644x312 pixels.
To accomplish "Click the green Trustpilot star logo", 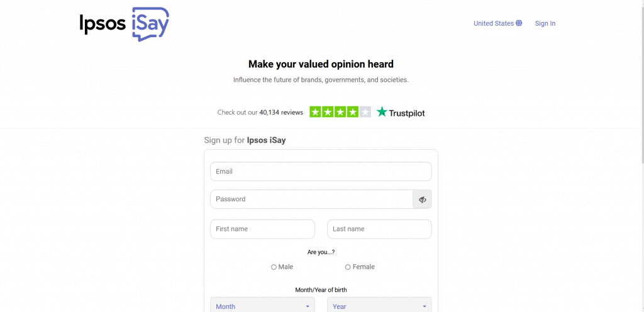I will [x=382, y=112].
